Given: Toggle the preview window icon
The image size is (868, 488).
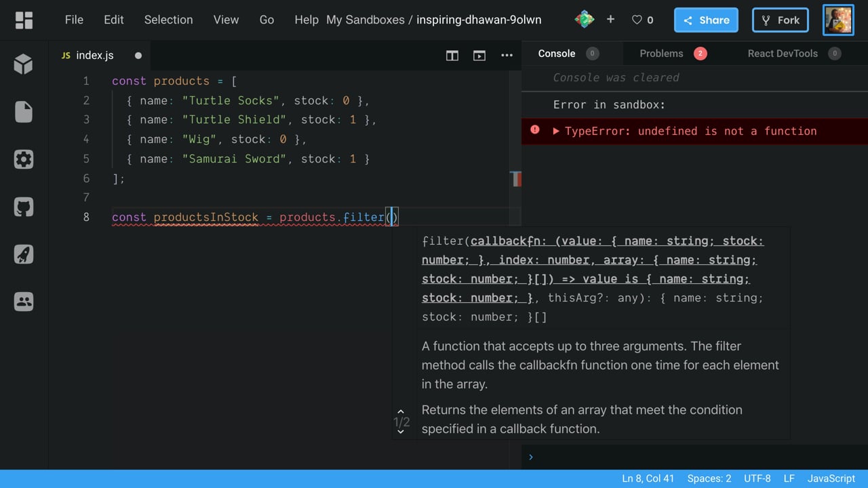Looking at the screenshot, I should pos(479,56).
